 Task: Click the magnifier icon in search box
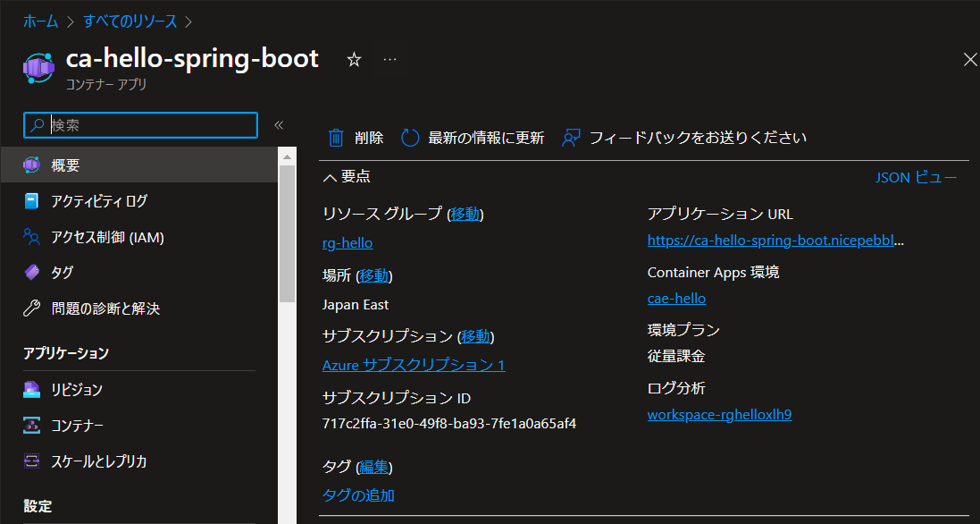click(x=38, y=125)
